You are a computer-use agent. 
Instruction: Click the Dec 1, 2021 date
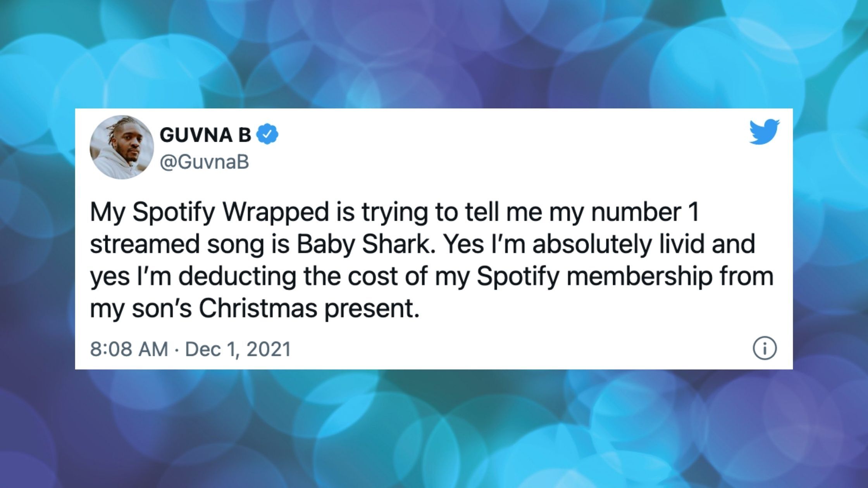point(238,349)
